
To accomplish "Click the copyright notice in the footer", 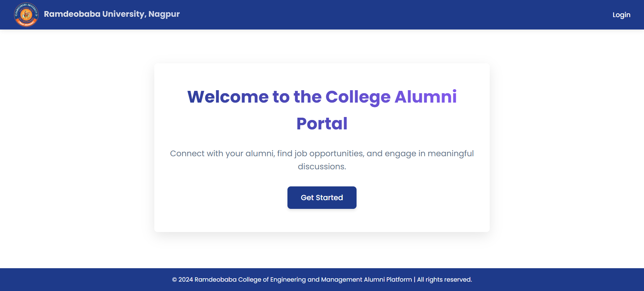I will [322, 279].
